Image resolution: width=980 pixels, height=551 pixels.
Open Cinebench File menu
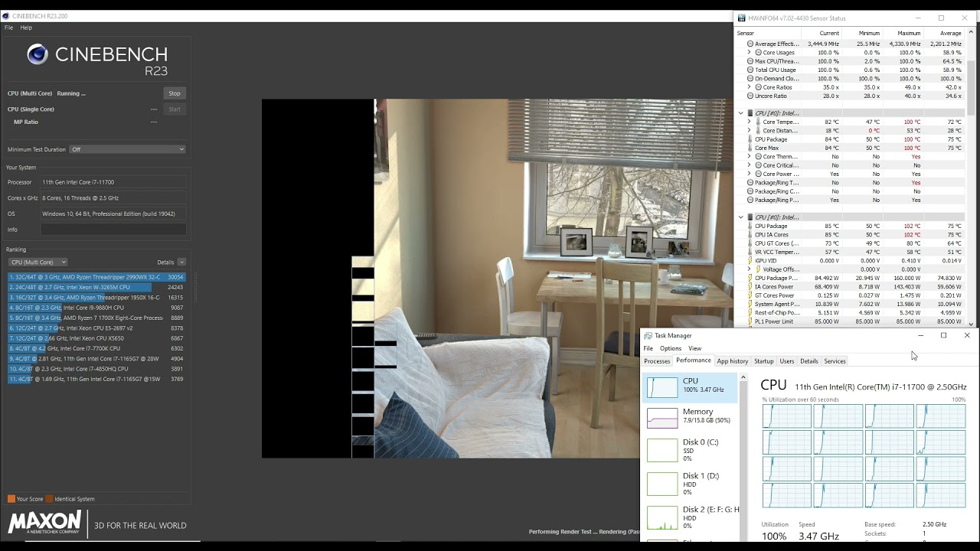(x=8, y=28)
